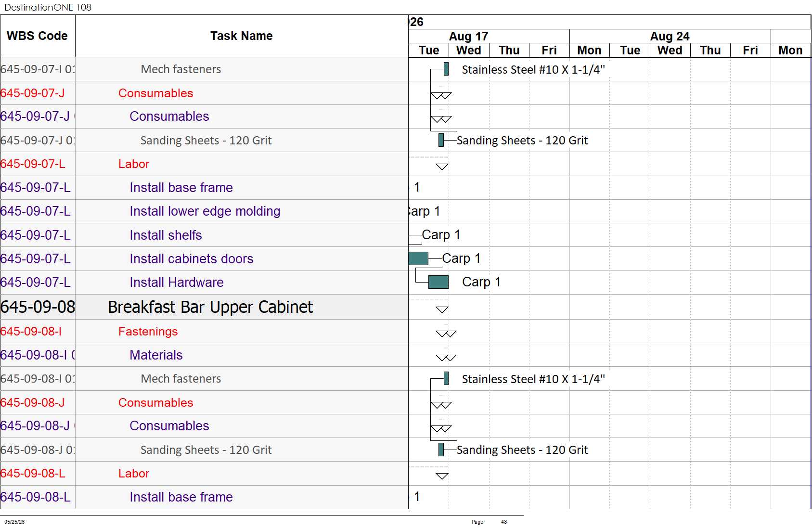Click the Mech fasteners Gantt bar in 645-09-07-I row
812x528 pixels.
(x=446, y=69)
